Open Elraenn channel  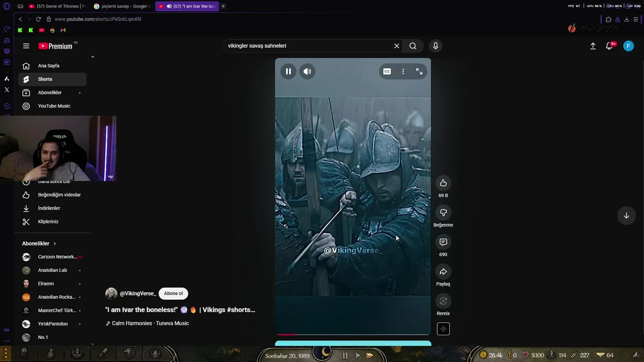(52, 284)
